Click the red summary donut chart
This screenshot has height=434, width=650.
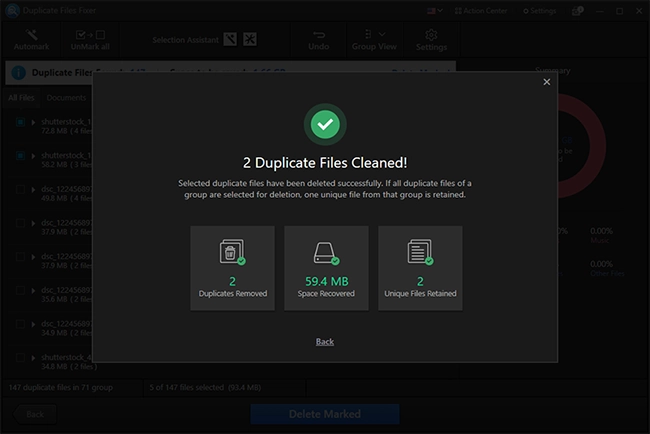(x=580, y=146)
